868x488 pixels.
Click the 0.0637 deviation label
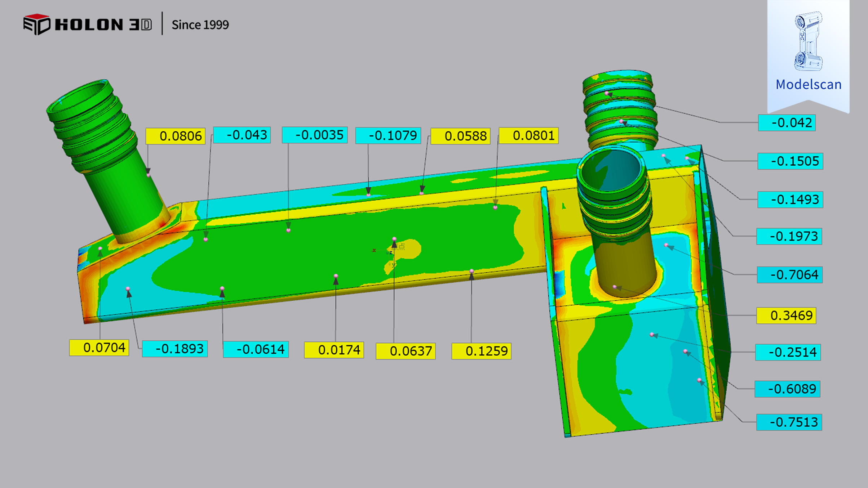406,351
